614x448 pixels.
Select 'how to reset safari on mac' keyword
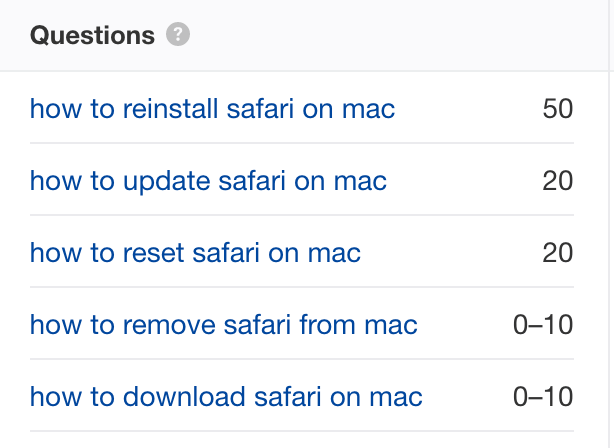click(195, 253)
